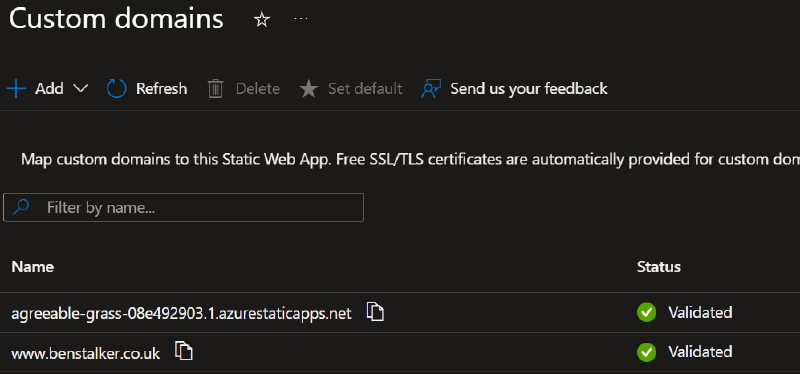Screen dimensions: 800x374
Task: Copy the azurestaticapps.net domain name
Action: [x=375, y=312]
